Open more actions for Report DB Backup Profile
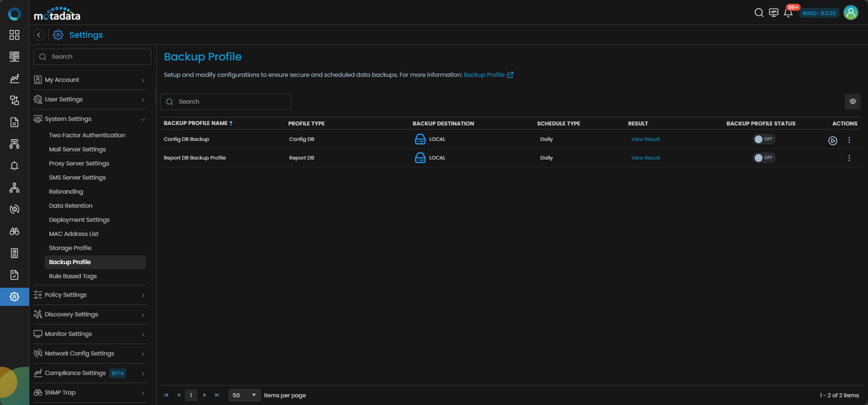 point(849,158)
